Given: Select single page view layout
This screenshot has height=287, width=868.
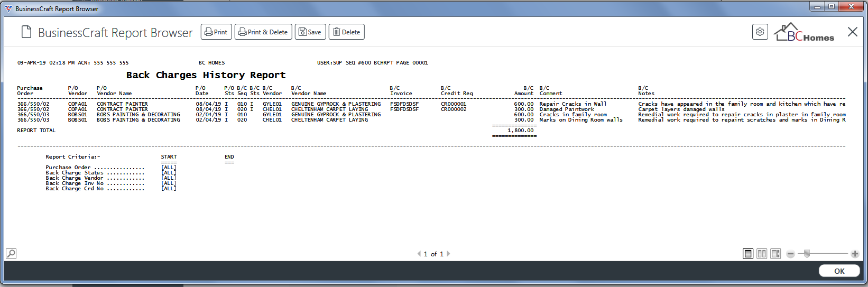Looking at the screenshot, I should click(x=748, y=254).
